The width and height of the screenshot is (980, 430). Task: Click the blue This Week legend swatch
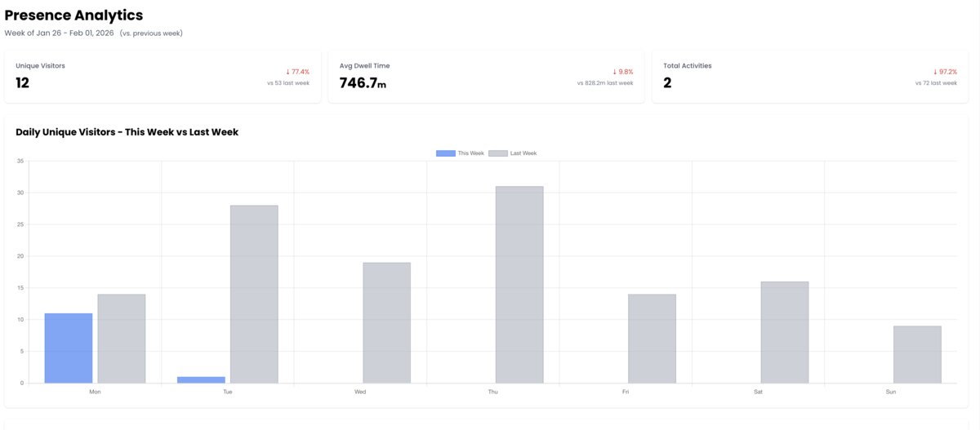point(446,153)
